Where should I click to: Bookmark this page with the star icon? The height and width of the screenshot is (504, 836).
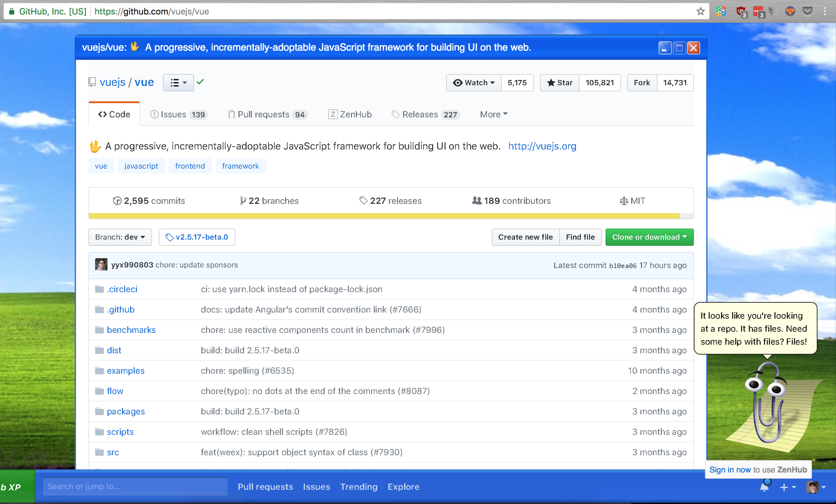[x=700, y=11]
